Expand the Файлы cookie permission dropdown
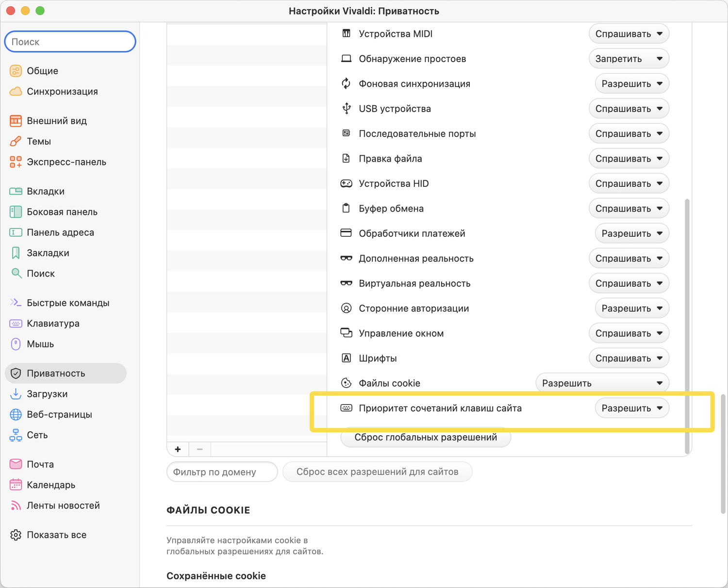Viewport: 728px width, 588px height. [602, 383]
